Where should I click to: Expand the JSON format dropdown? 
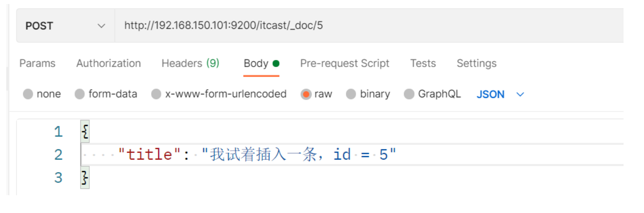(491, 94)
